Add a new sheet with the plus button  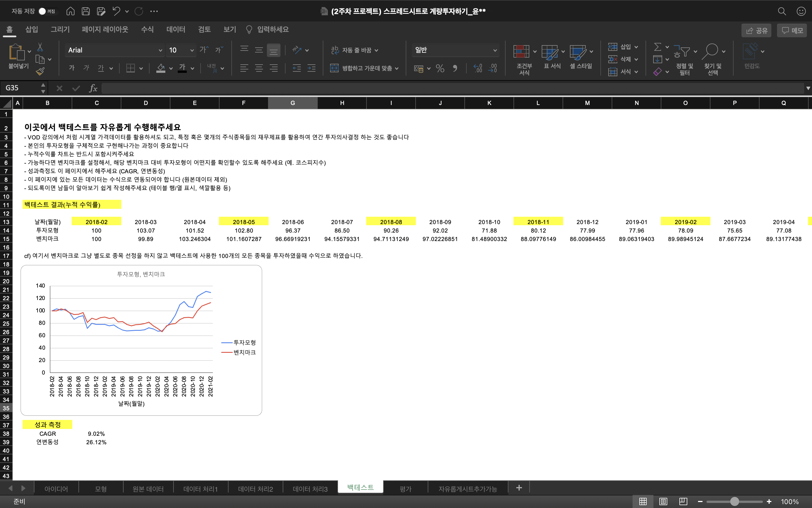tap(519, 487)
